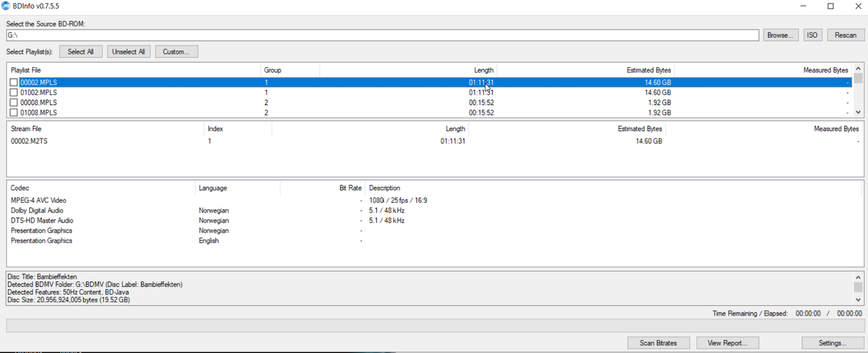Tick the checkbox for 01008.MPLS
868x353 pixels.
14,113
